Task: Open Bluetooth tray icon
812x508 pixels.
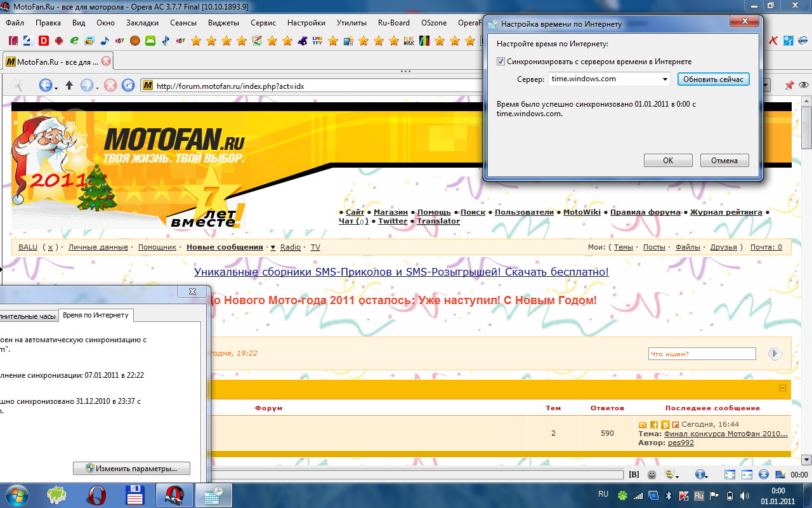Action: 669,495
